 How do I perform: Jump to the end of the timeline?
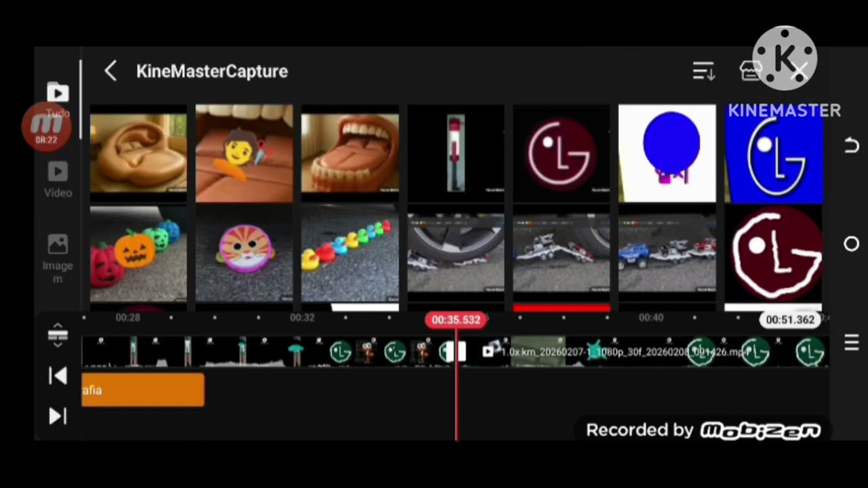58,415
